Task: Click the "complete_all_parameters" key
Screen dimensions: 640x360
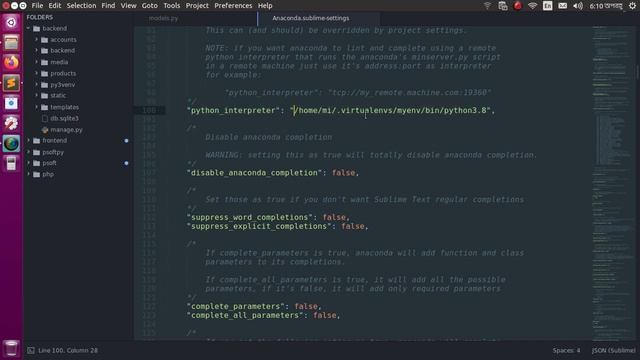Action: [x=245, y=315]
